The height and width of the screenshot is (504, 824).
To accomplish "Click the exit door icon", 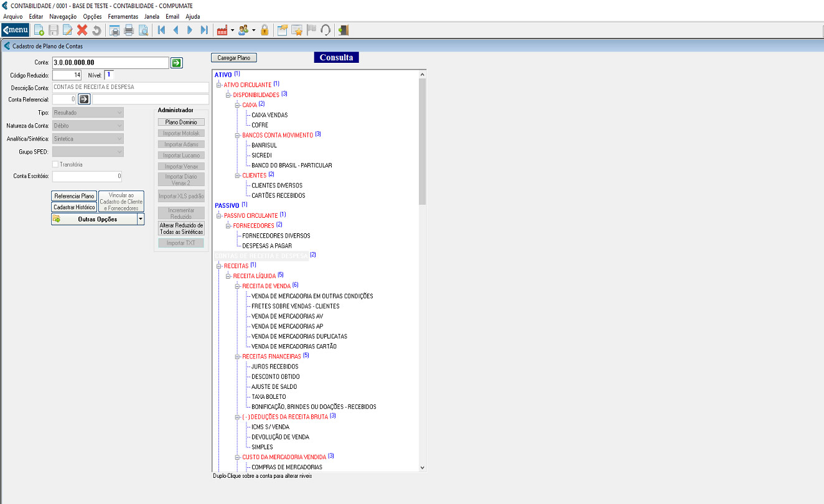I will point(344,30).
